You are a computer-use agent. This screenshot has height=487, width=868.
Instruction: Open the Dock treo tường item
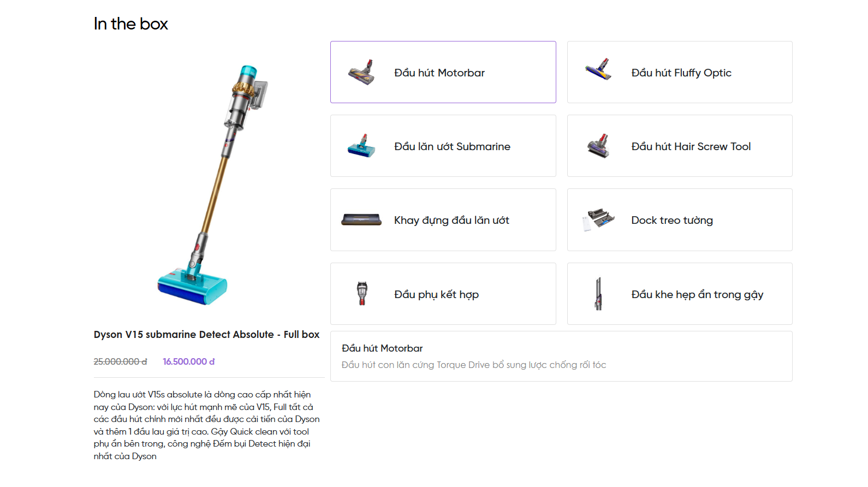(x=680, y=220)
